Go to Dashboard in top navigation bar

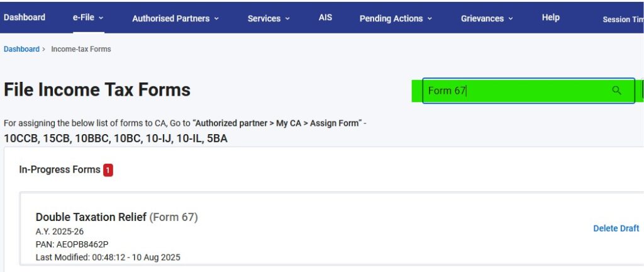25,18
